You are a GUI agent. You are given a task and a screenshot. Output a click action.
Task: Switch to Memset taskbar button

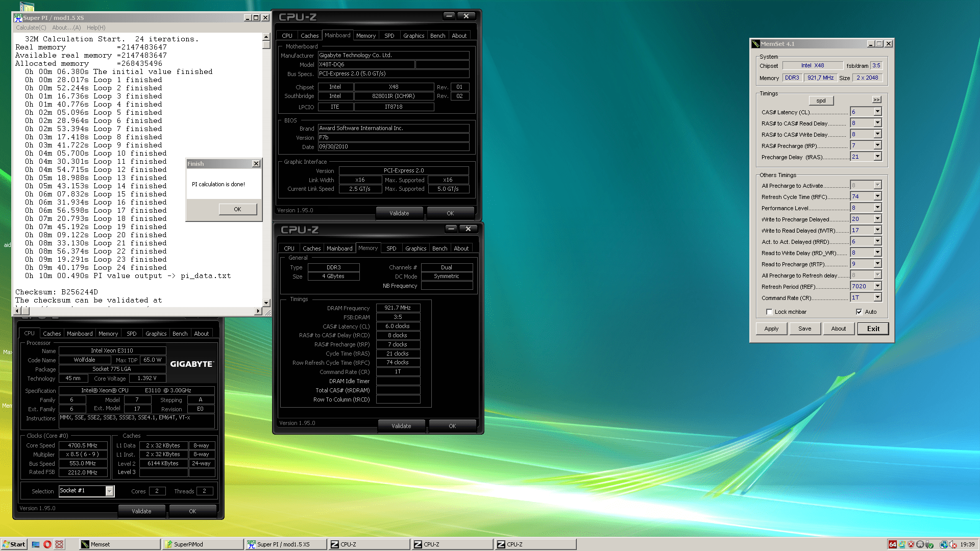[120, 544]
